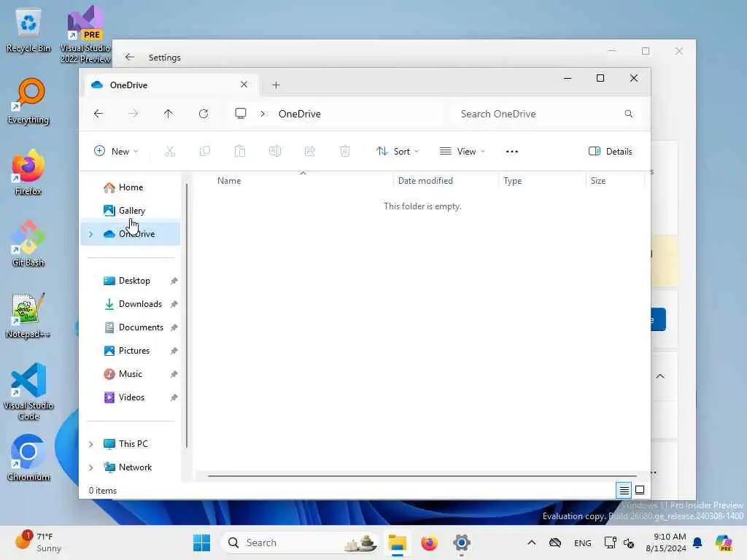Viewport: 747px width, 560px height.
Task: Open the See more ellipsis menu
Action: point(511,152)
